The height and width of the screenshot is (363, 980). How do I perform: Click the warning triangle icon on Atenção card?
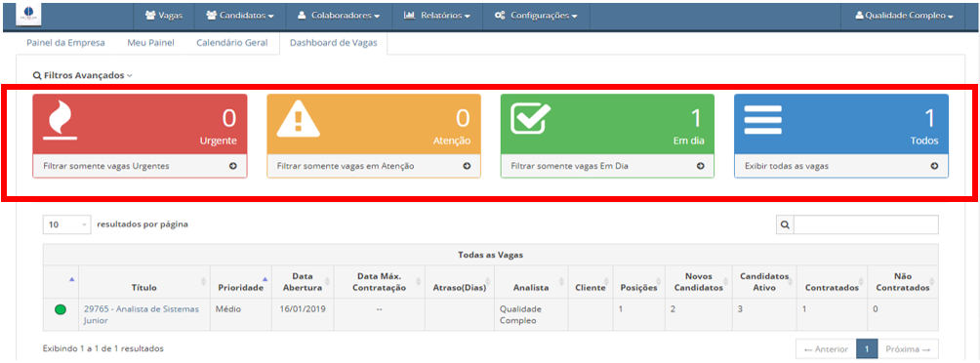[298, 119]
